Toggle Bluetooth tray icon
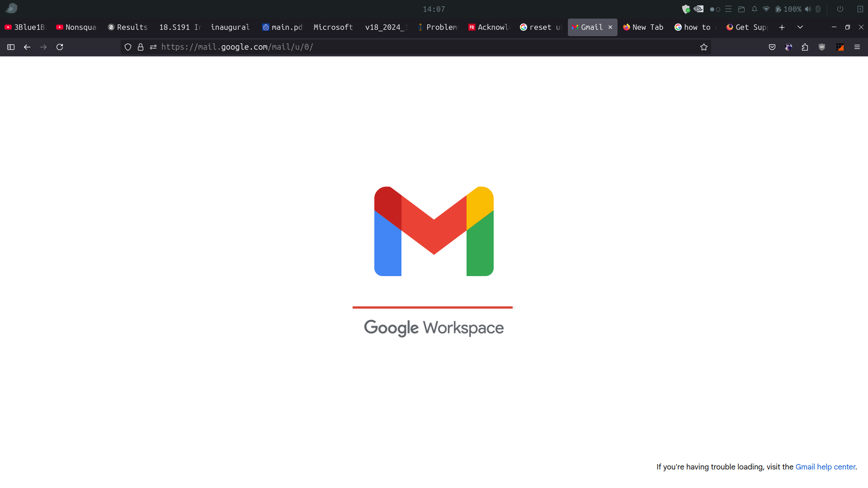The height and width of the screenshot is (488, 868). click(x=818, y=9)
